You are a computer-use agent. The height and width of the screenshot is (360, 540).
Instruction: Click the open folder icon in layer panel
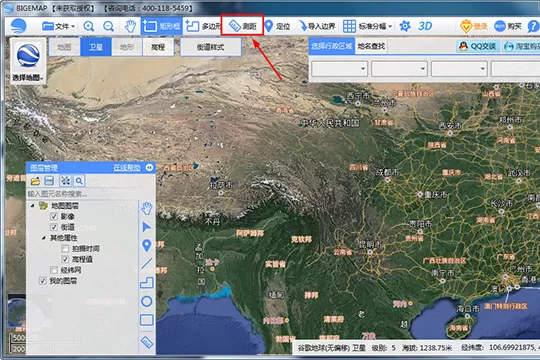[35, 181]
